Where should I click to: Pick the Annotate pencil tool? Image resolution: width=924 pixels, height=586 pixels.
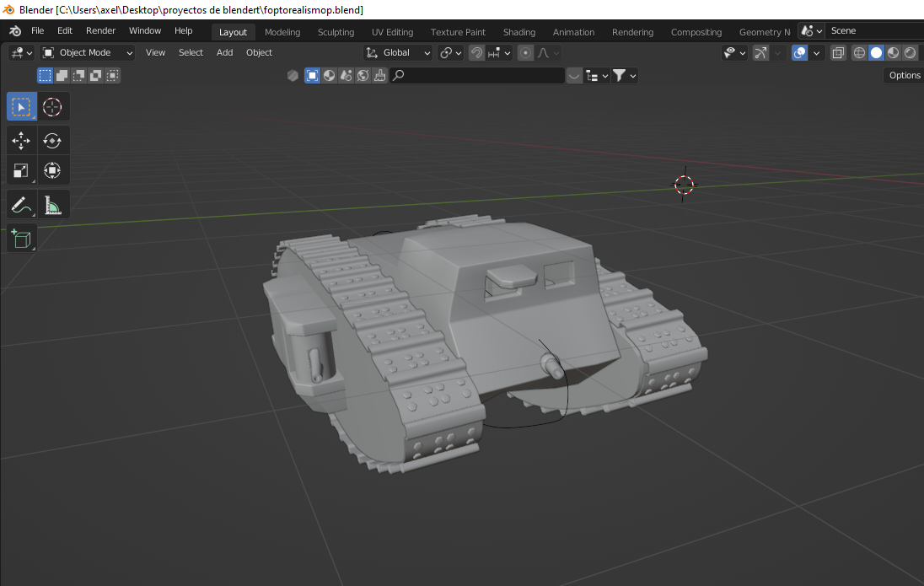tap(21, 205)
